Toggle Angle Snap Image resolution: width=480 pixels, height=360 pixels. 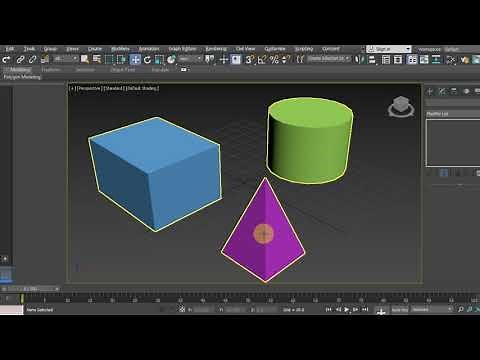262,60
